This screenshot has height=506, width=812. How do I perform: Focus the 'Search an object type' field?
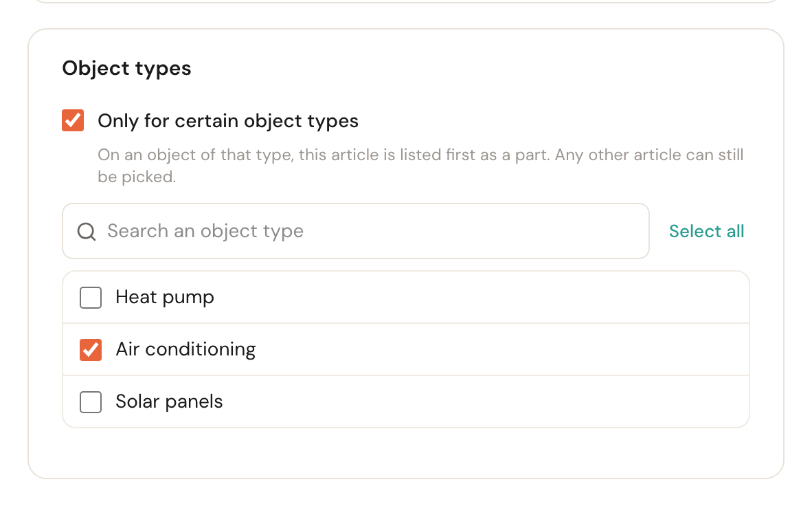(x=356, y=231)
